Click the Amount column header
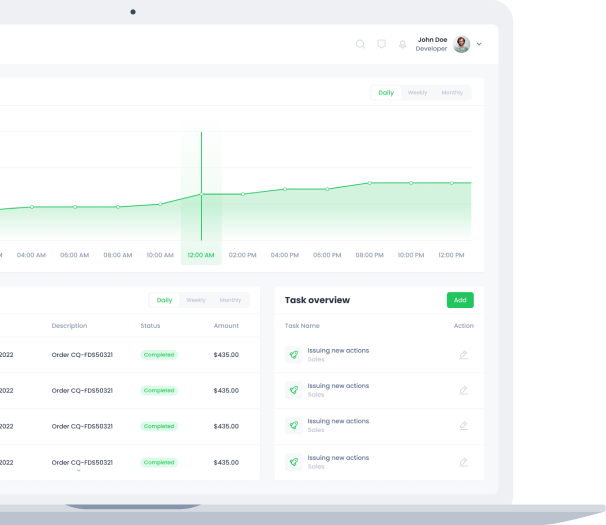606x525 pixels. (226, 326)
